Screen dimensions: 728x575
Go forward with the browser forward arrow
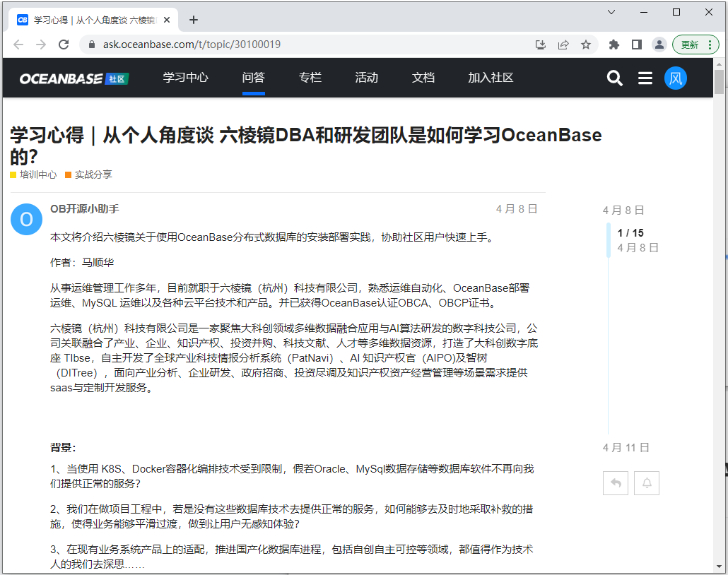coord(41,45)
